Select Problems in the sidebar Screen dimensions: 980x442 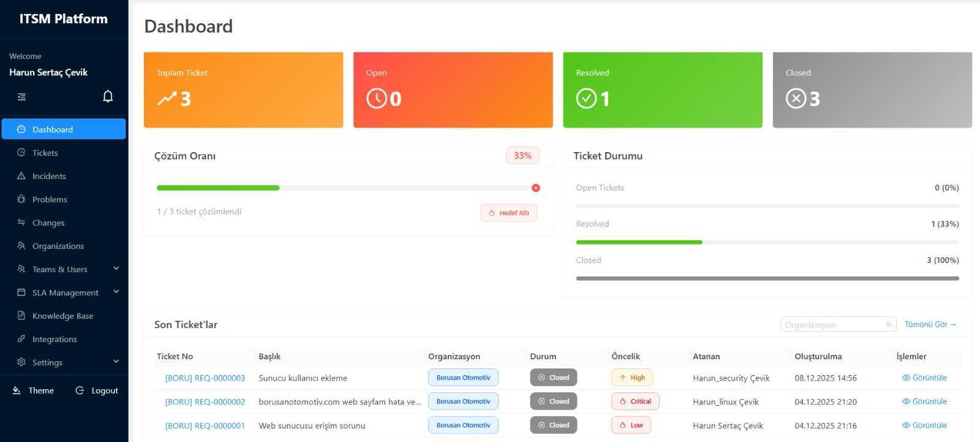[64, 199]
